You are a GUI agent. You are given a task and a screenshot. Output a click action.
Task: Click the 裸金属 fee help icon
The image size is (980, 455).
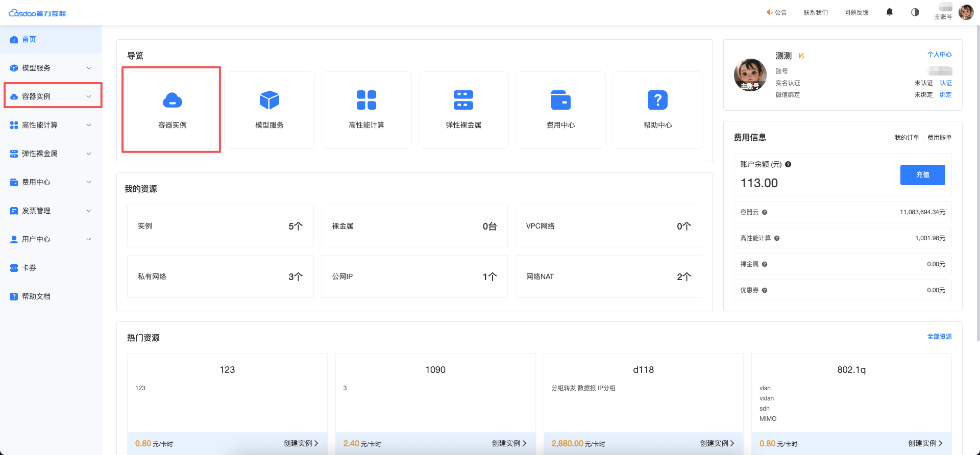pyautogui.click(x=765, y=264)
